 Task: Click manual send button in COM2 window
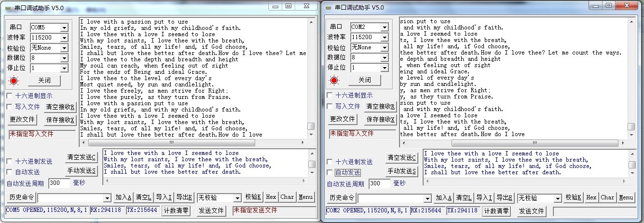pos(402,171)
